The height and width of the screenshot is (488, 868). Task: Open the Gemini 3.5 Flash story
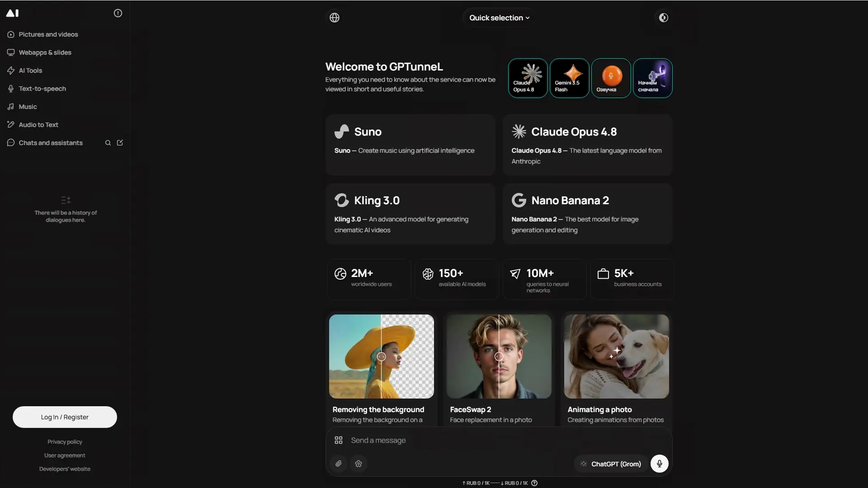pyautogui.click(x=569, y=78)
